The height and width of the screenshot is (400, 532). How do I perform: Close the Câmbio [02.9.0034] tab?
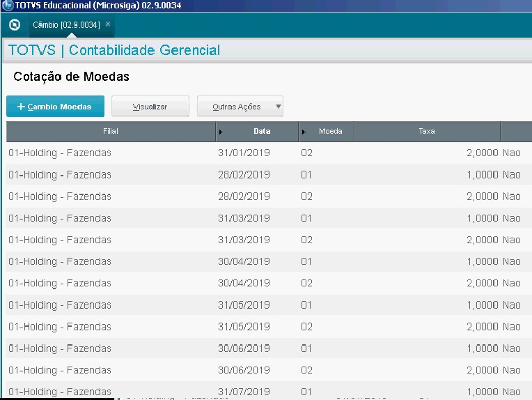click(x=108, y=24)
